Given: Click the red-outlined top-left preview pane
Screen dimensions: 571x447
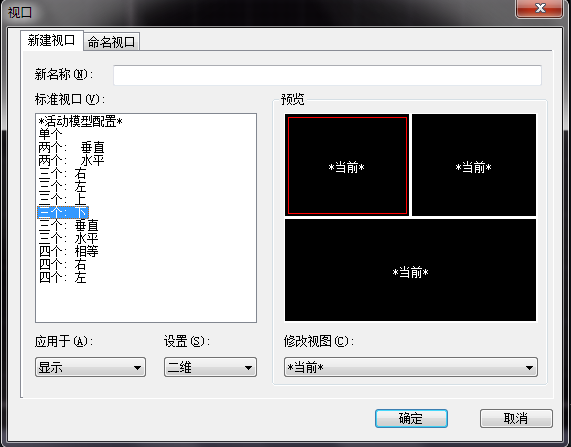Looking at the screenshot, I should click(x=347, y=165).
